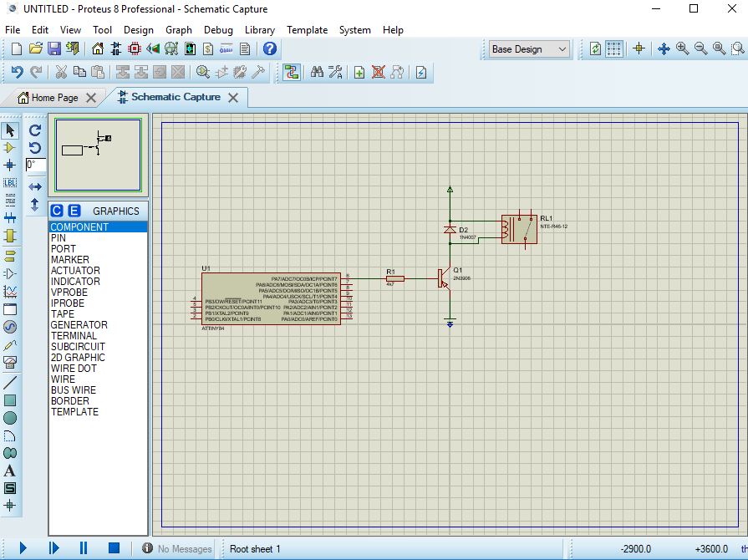Click the Junction dot mode icon
Viewport: 748px width, 560px height.
coord(10,165)
